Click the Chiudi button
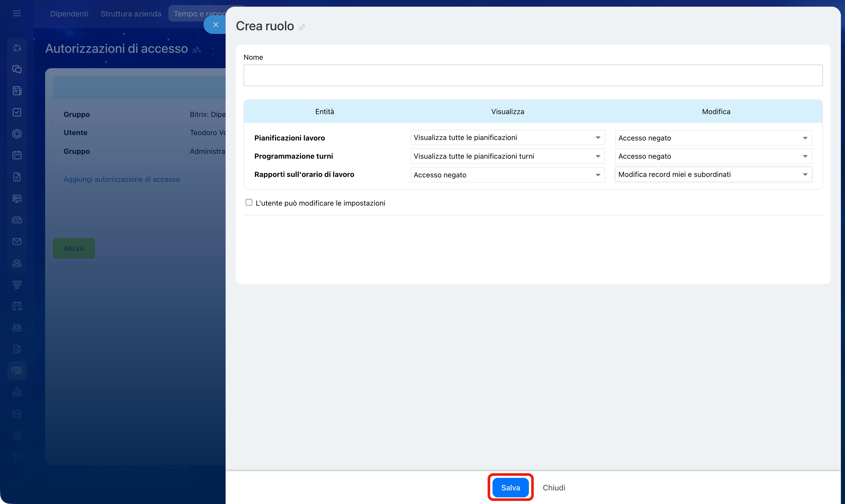 click(x=554, y=487)
